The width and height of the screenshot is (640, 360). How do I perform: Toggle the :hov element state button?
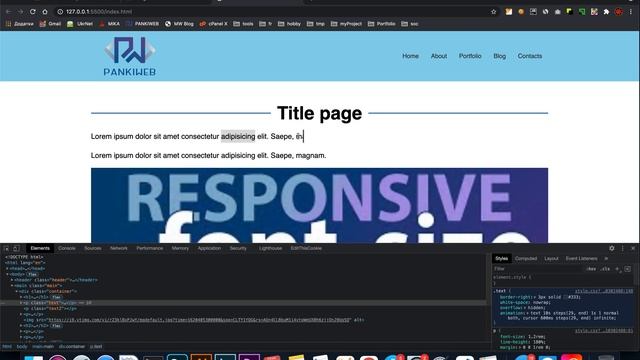(591, 269)
